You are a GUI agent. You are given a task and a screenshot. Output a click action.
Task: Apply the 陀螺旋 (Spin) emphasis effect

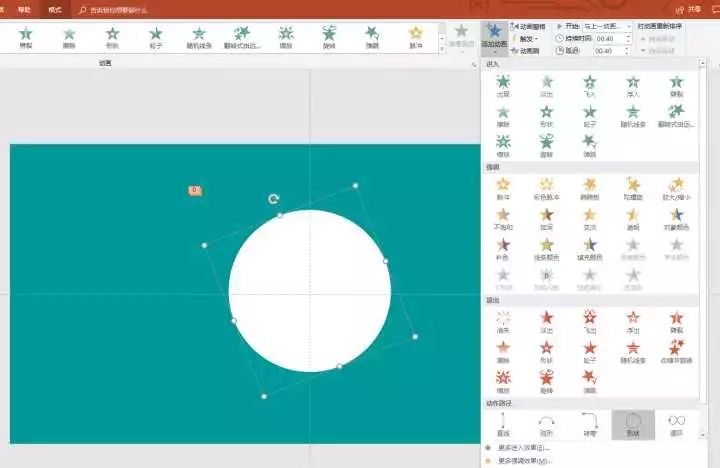coord(633,186)
